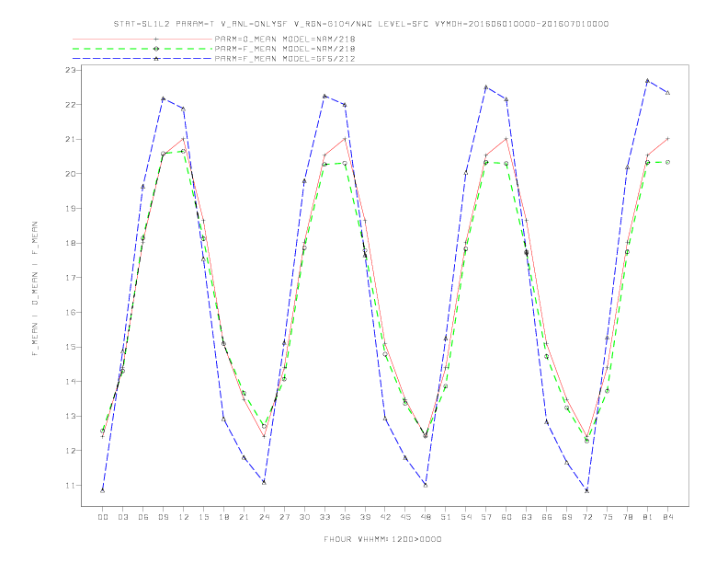728x563 pixels.
Task: Click y-axis tick label 13
Action: point(70,416)
